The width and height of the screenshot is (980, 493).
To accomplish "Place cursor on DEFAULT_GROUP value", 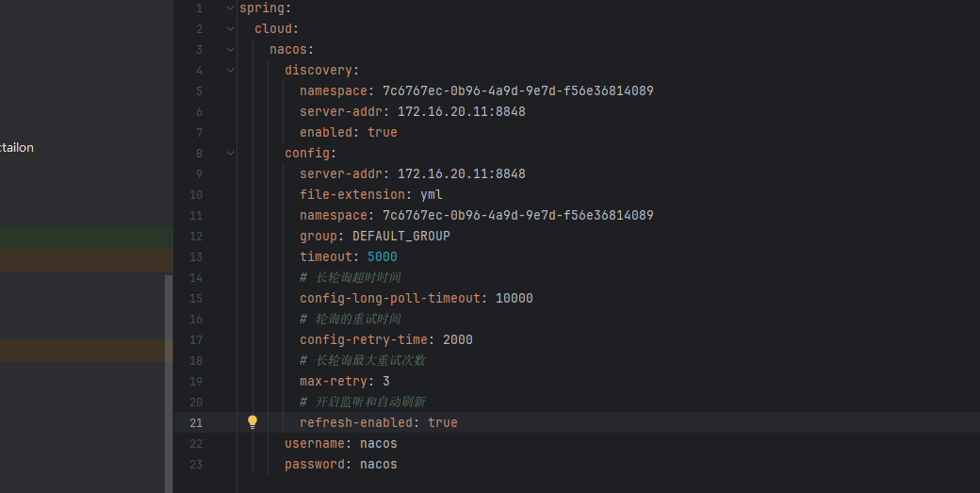I will point(401,237).
